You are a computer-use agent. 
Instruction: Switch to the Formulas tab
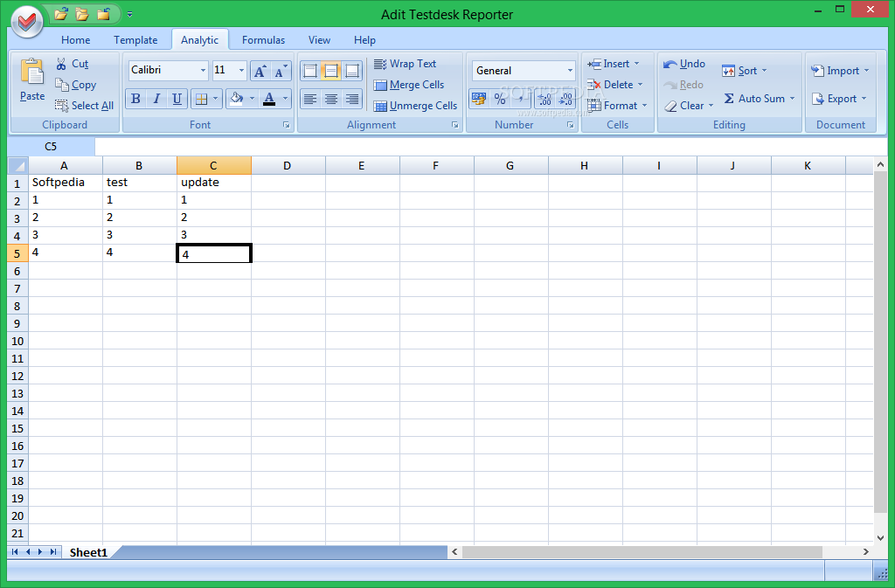pyautogui.click(x=263, y=40)
